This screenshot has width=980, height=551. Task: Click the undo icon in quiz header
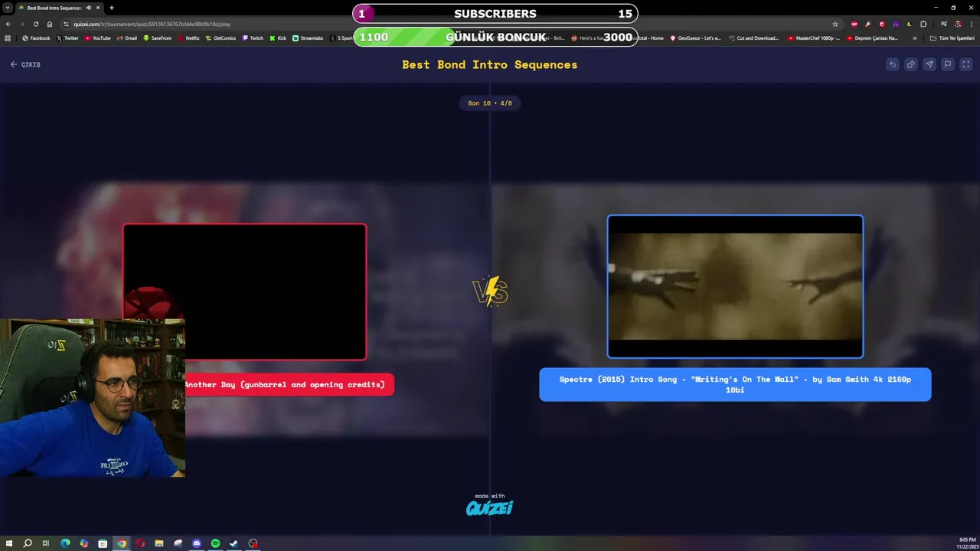[x=893, y=64]
